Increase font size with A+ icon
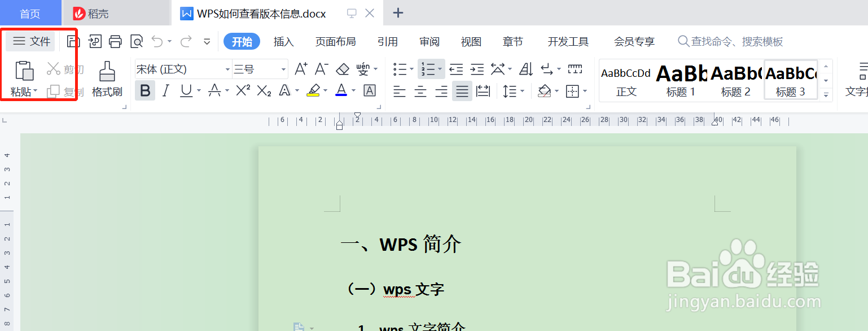The image size is (868, 331). 301,69
